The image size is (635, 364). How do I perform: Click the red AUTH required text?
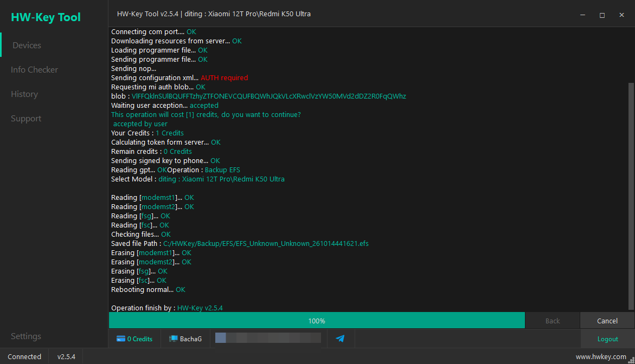225,77
